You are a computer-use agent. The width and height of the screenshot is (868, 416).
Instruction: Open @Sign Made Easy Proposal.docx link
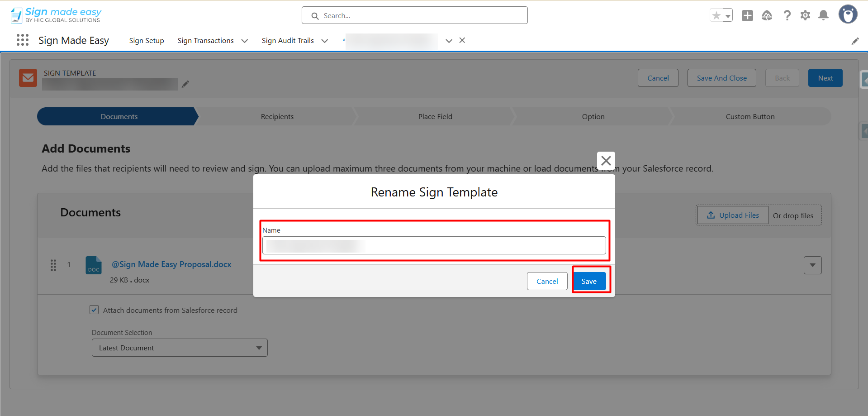point(171,264)
